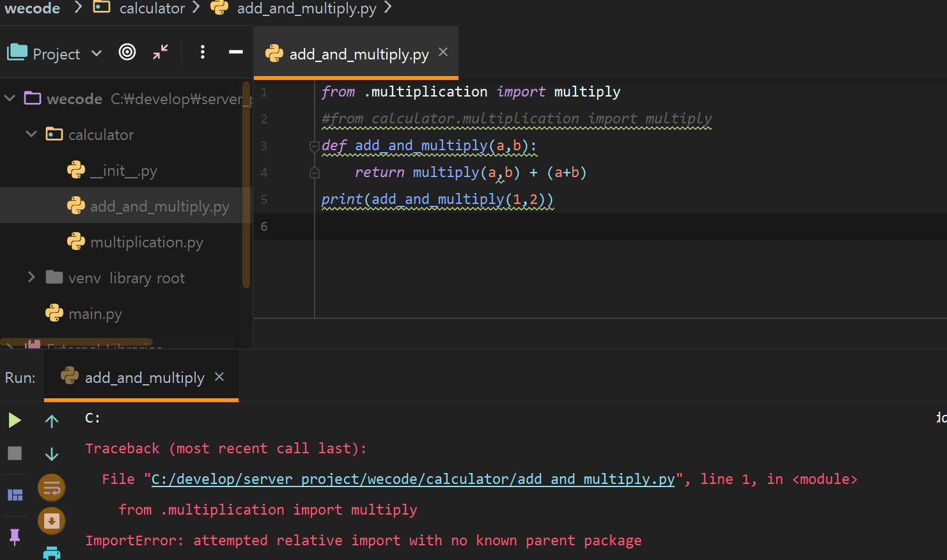Screen dimensions: 947x560
Task: Click the Select Opened File target icon
Action: 127,52
